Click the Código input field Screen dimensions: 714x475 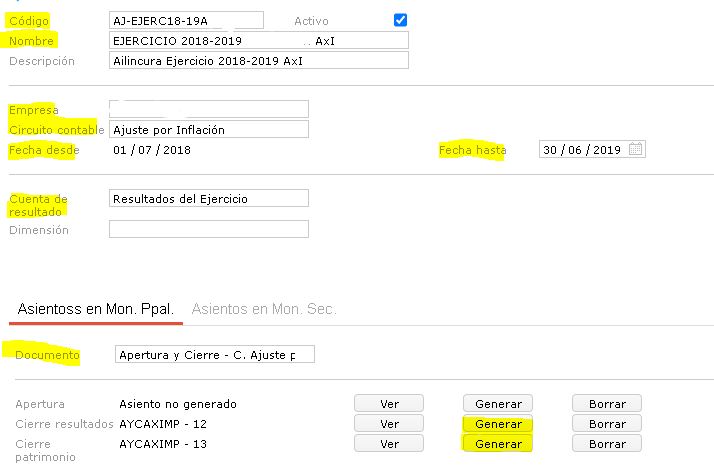point(186,20)
